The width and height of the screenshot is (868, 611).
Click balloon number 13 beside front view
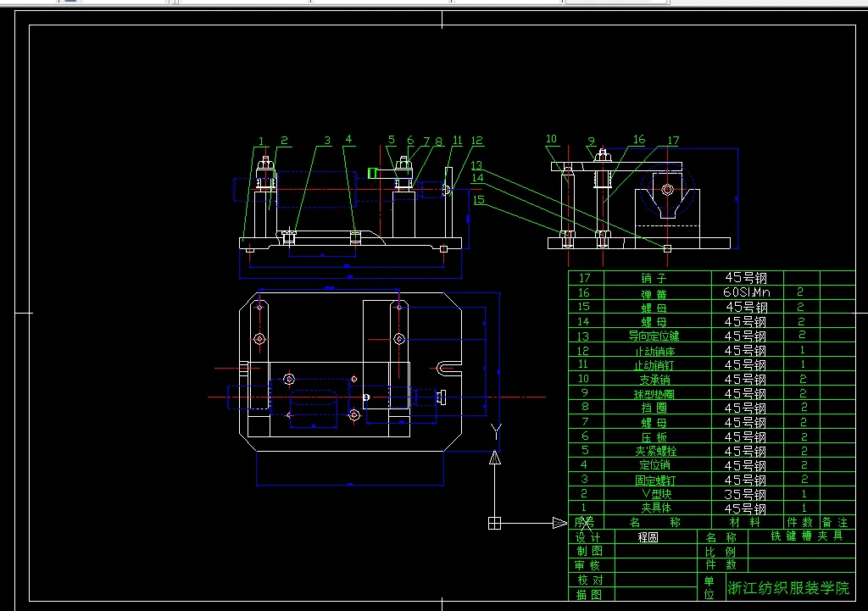pos(476,165)
